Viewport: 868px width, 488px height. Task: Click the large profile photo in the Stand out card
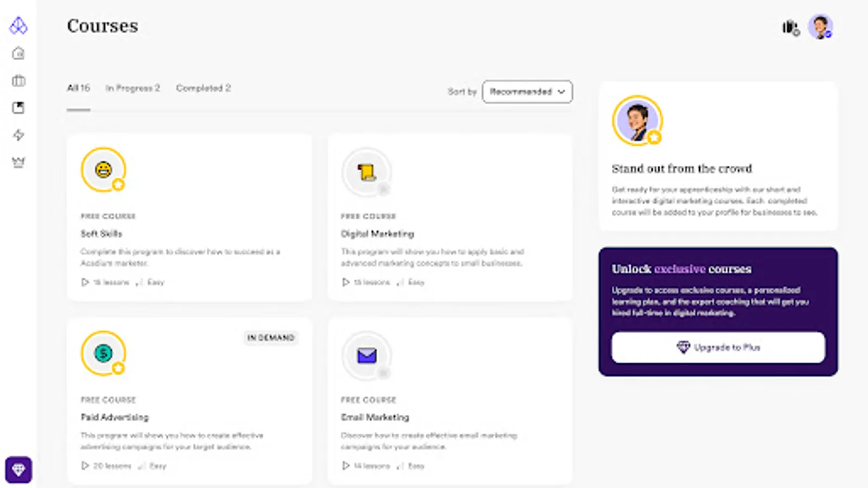(x=637, y=120)
